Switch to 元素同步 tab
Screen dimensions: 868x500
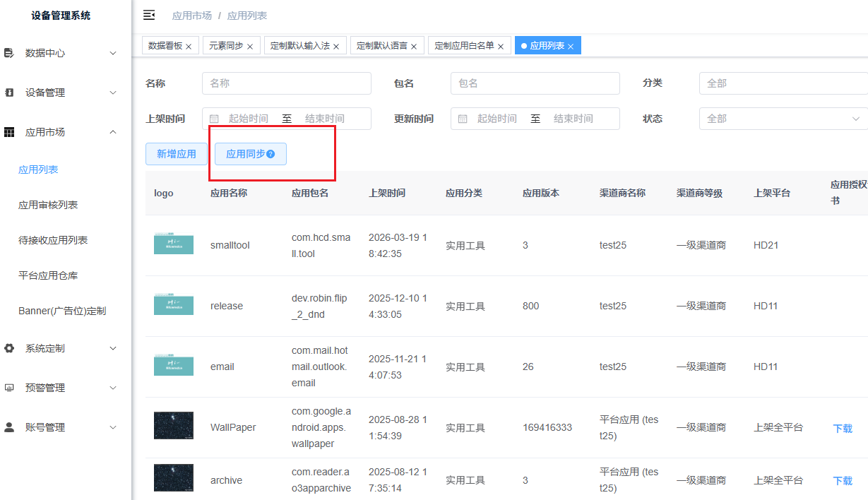(x=226, y=46)
